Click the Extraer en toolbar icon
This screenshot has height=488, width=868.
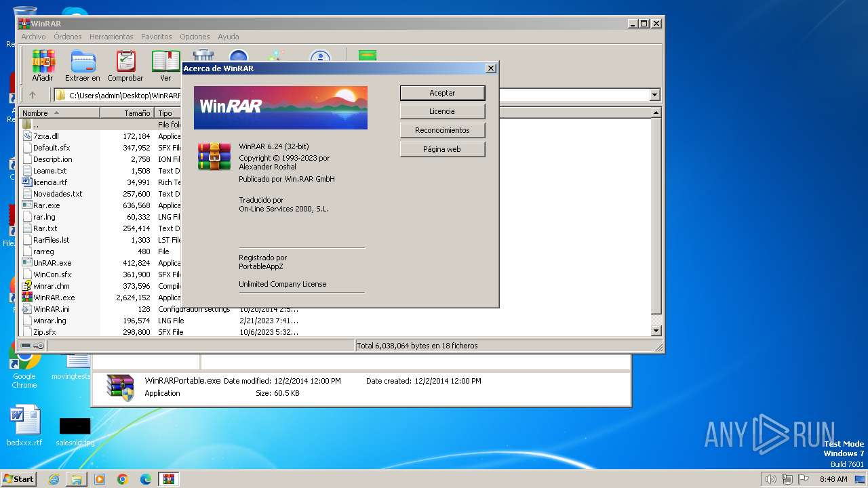(83, 62)
